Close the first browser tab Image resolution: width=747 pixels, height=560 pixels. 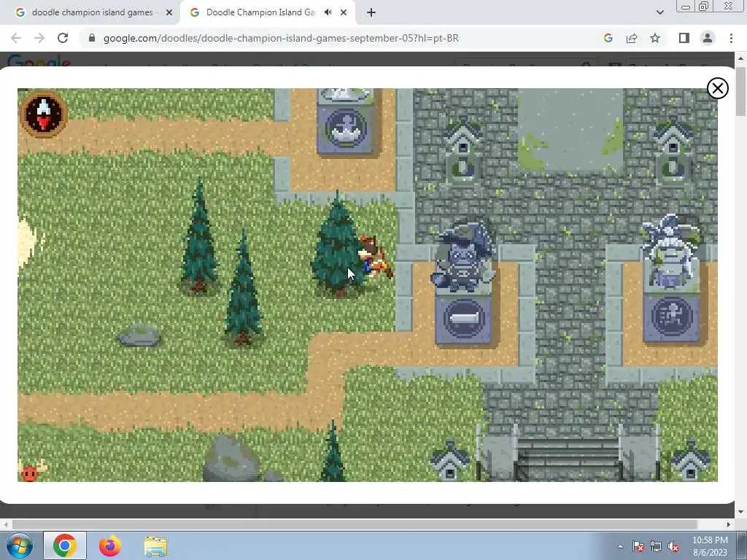tap(169, 12)
